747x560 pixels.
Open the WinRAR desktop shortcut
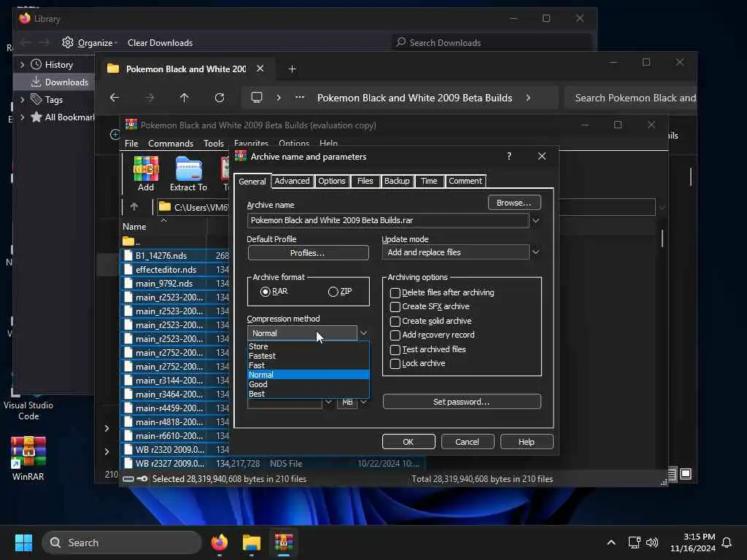point(28,459)
